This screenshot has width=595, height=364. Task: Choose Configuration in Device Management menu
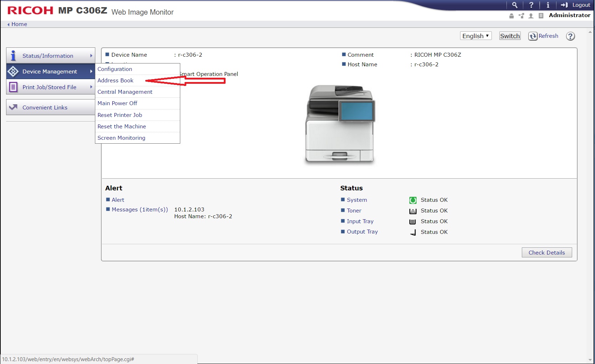point(115,69)
